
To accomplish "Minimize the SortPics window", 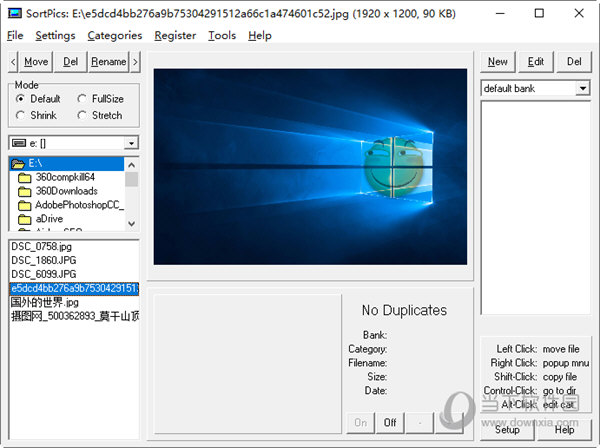I will (x=500, y=13).
